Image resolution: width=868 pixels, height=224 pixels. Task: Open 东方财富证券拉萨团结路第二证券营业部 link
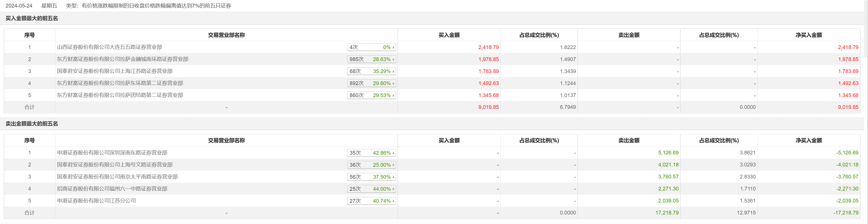coord(120,95)
